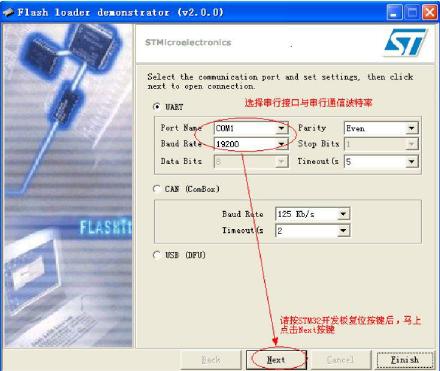Click the Stop Bits label
This screenshot has height=371, width=440.
[x=318, y=144]
